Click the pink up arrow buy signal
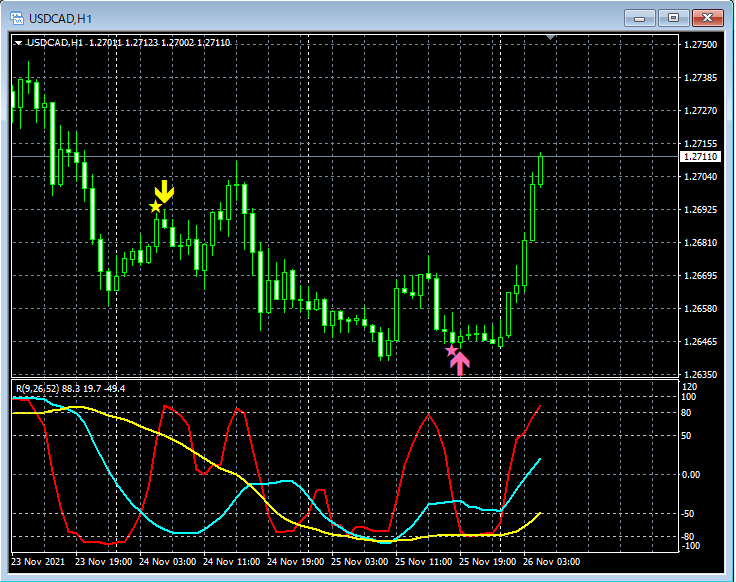This screenshot has width=736, height=582. [x=460, y=364]
